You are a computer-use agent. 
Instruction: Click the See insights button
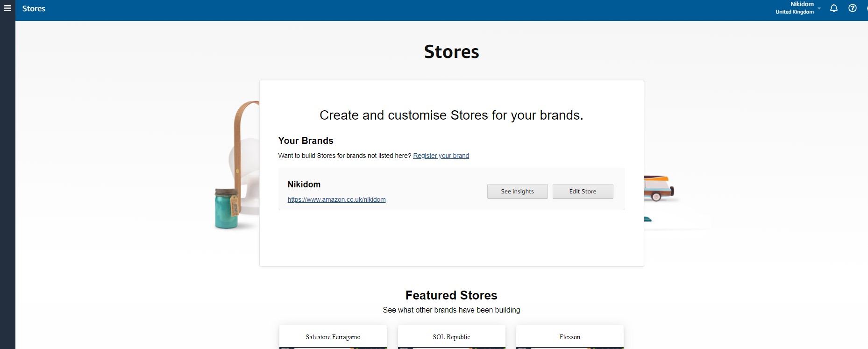coord(517,191)
